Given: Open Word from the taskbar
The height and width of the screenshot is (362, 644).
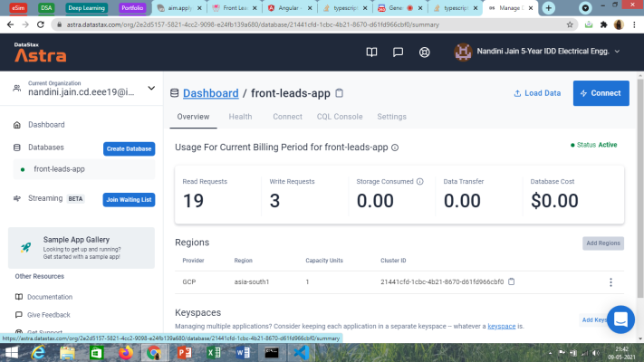Looking at the screenshot, I should (243, 353).
